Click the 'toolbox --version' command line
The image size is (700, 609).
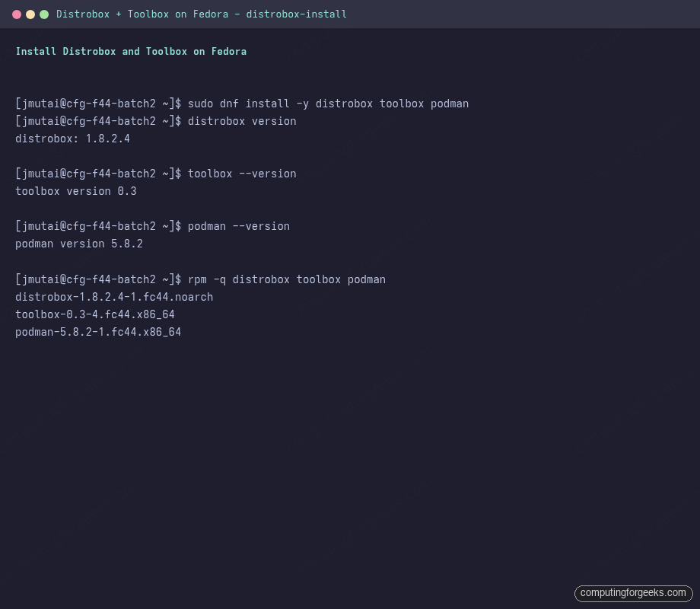[156, 174]
